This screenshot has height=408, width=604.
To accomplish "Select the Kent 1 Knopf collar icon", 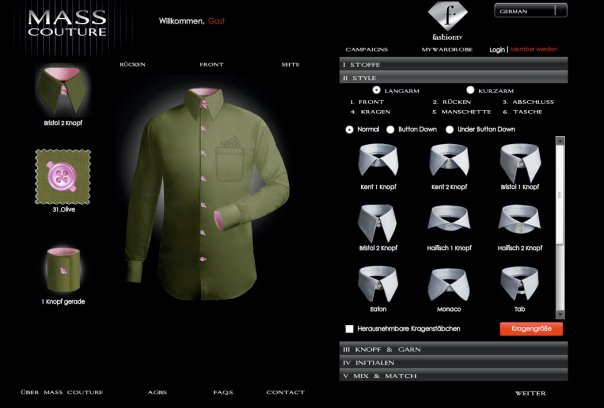I will click(x=380, y=160).
